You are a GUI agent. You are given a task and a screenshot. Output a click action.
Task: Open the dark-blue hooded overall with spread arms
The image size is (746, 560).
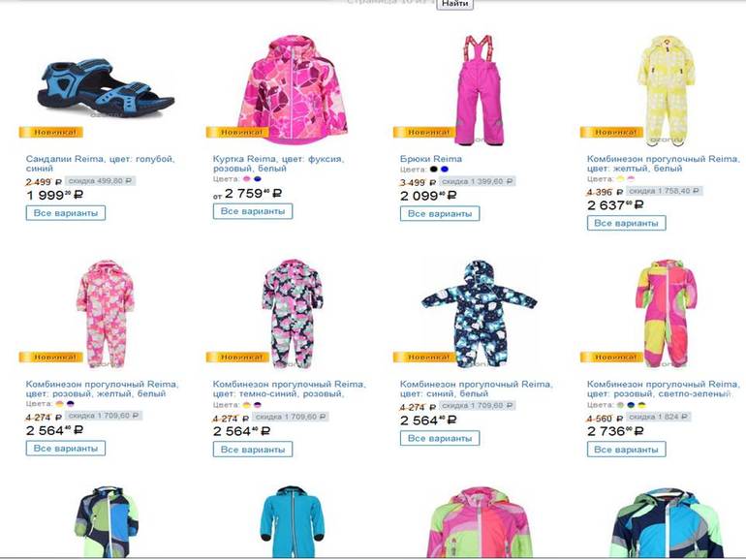coord(479,314)
